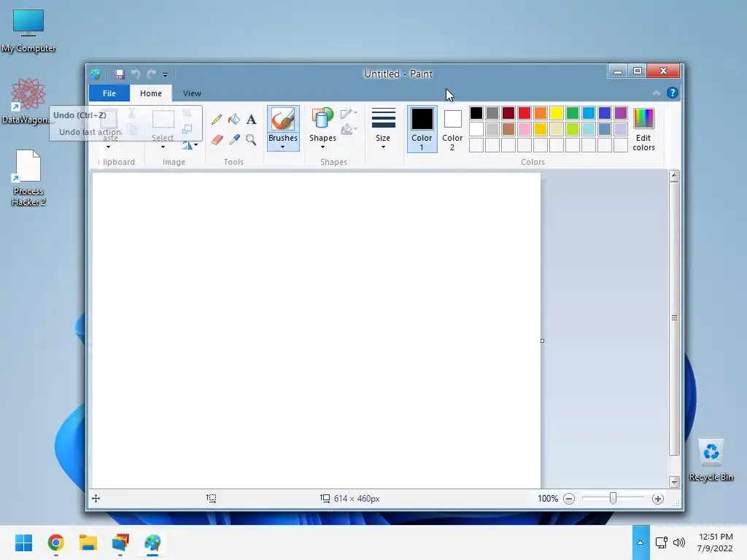This screenshot has width=747, height=560.
Task: Pick the black color swatch
Action: tap(476, 113)
